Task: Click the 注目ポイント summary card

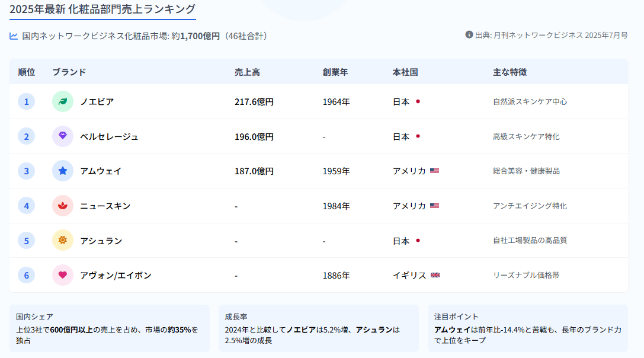Action: point(528,328)
